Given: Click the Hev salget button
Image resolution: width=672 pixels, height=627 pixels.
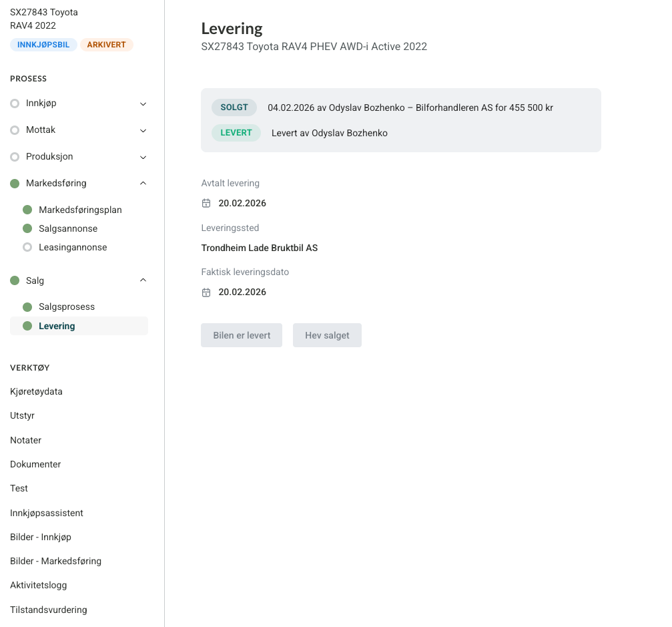Looking at the screenshot, I should click(x=327, y=335).
